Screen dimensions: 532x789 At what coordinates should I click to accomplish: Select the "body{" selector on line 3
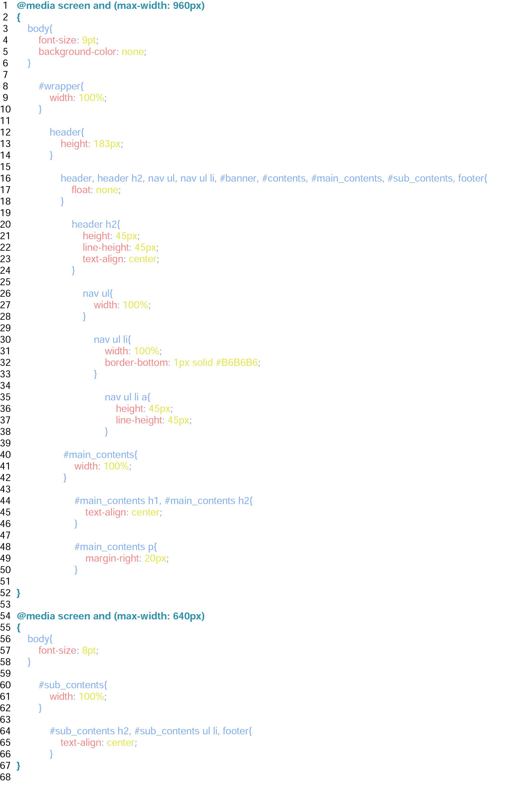point(40,29)
